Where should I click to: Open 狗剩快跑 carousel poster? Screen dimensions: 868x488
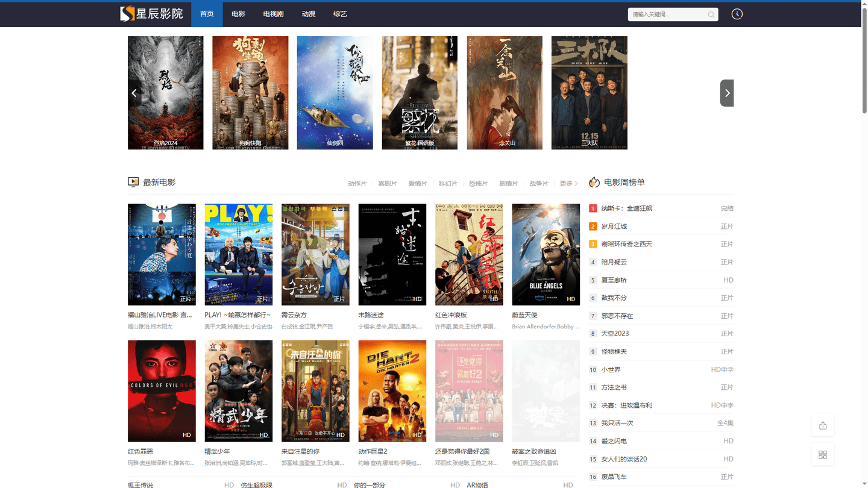[x=250, y=93]
